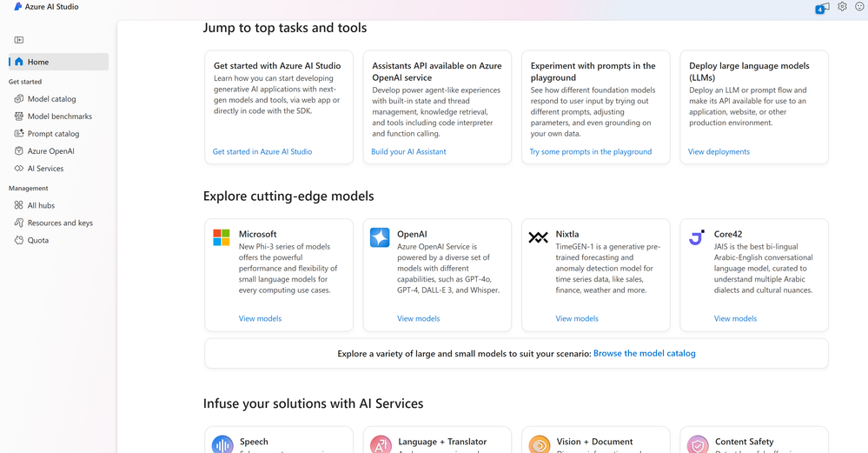Image resolution: width=868 pixels, height=453 pixels.
Task: Click the All hubs icon
Action: pos(19,205)
